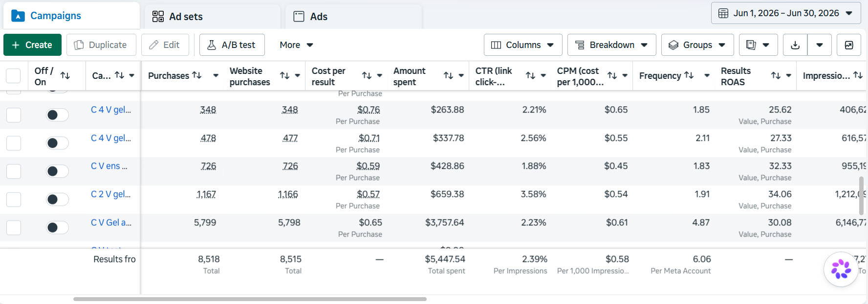Viewport: 868px width, 304px height.
Task: Start an A/B test
Action: pyautogui.click(x=232, y=45)
